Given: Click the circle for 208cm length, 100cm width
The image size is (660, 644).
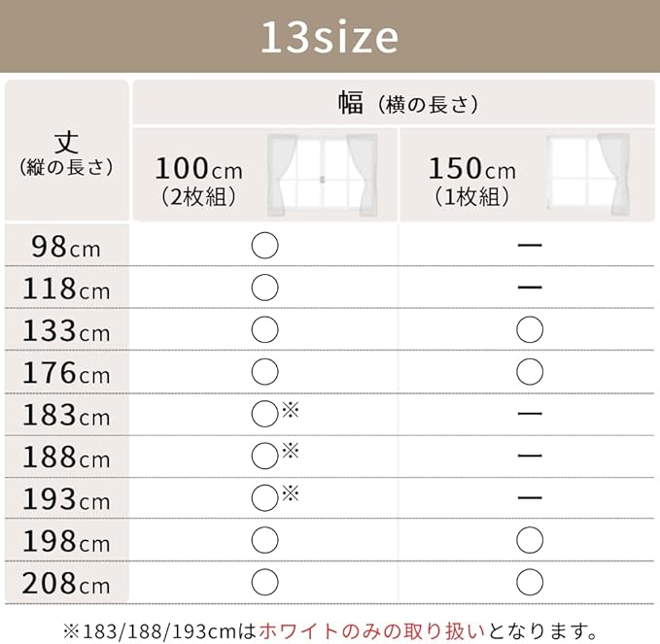Looking at the screenshot, I should pyautogui.click(x=264, y=582).
